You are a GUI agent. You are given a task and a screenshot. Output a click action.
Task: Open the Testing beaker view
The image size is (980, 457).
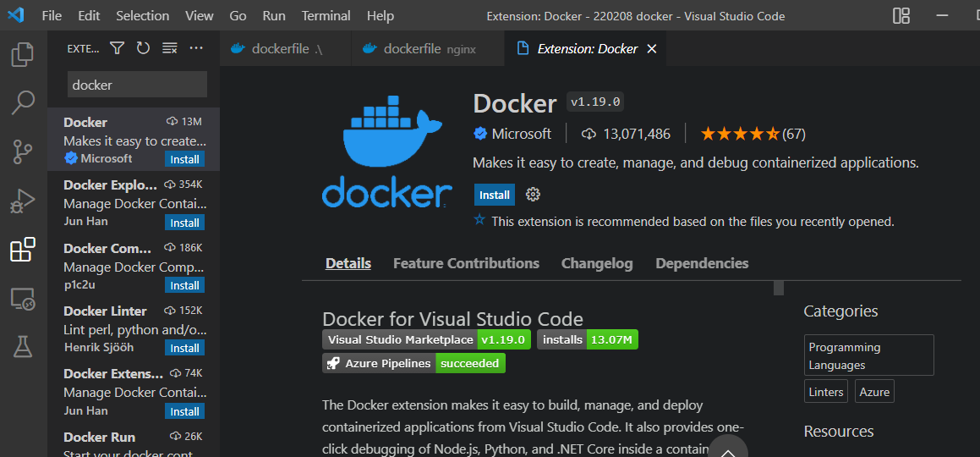click(x=23, y=347)
